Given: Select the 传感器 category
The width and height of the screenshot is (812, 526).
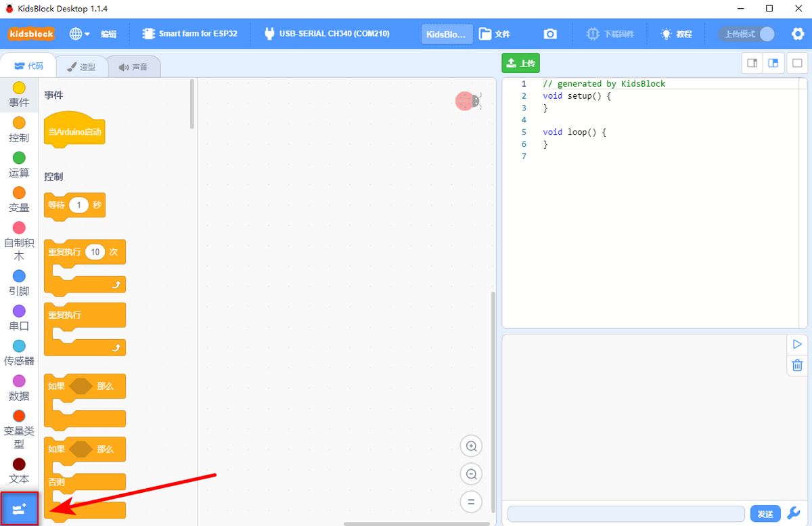Looking at the screenshot, I should point(19,353).
